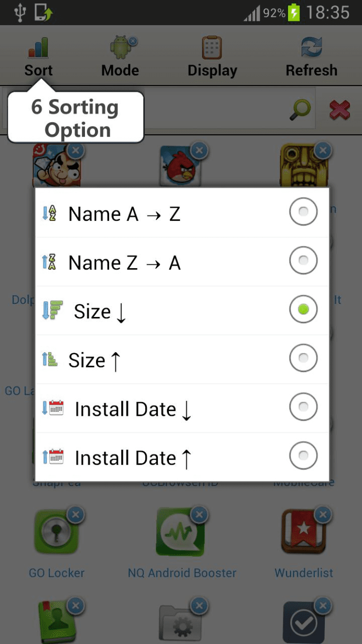The image size is (362, 644).
Task: Open the Angry Birds app icon
Action: tap(180, 167)
